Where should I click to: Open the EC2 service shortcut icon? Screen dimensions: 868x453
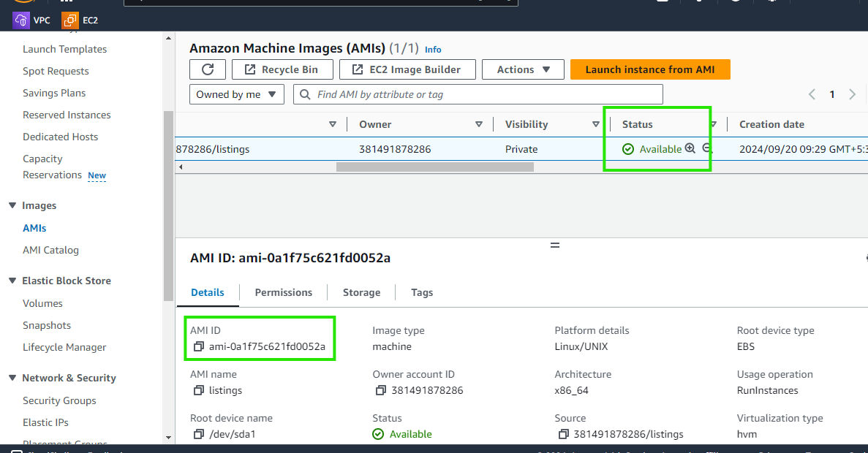71,20
